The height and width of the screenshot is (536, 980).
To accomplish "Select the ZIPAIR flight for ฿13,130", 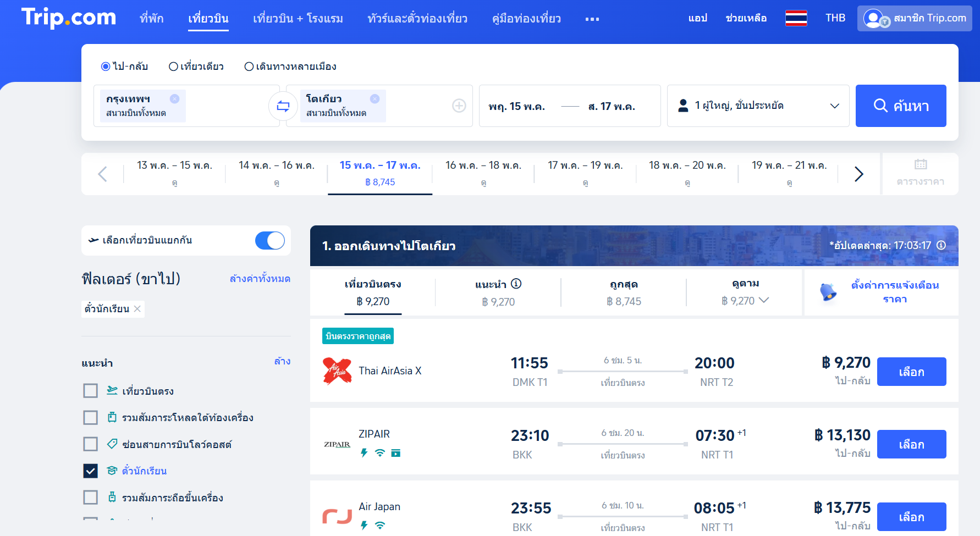I will 911,444.
